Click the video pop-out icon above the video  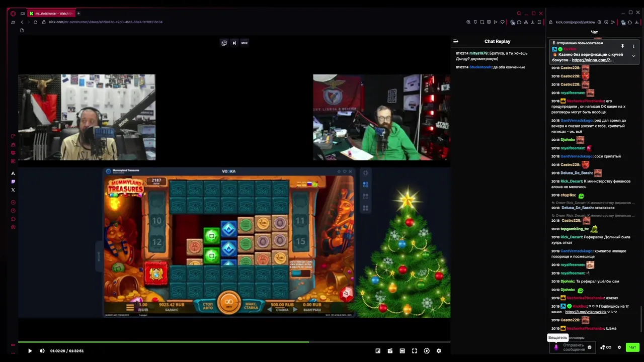tap(224, 43)
